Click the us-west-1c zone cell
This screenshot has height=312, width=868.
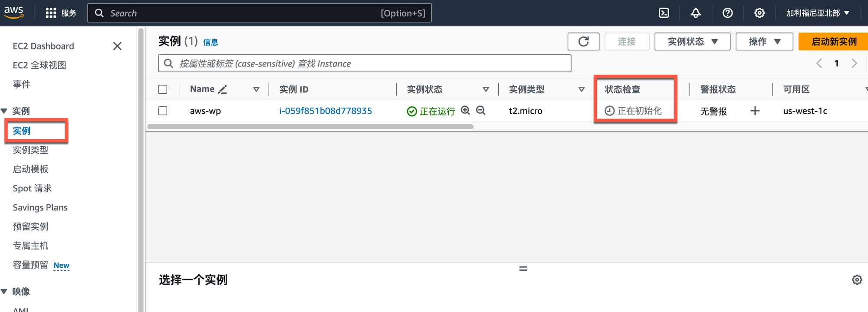coord(805,111)
